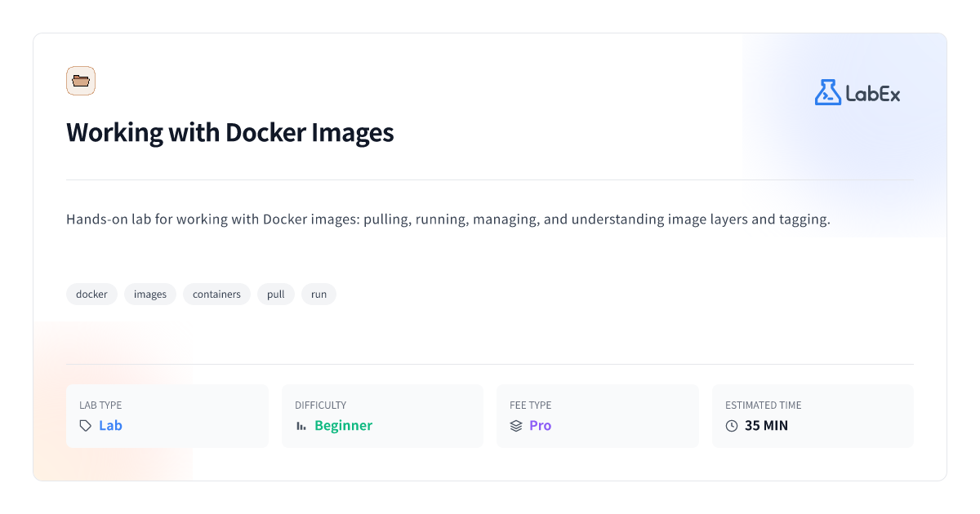
Task: Select the pull tag
Action: (x=275, y=294)
